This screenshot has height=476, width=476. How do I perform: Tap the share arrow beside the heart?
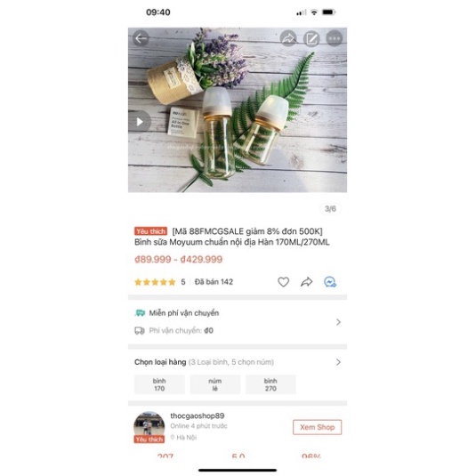pos(307,282)
